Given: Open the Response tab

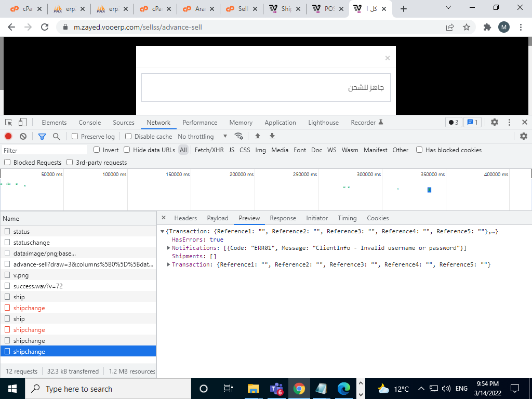Looking at the screenshot, I should (x=283, y=218).
